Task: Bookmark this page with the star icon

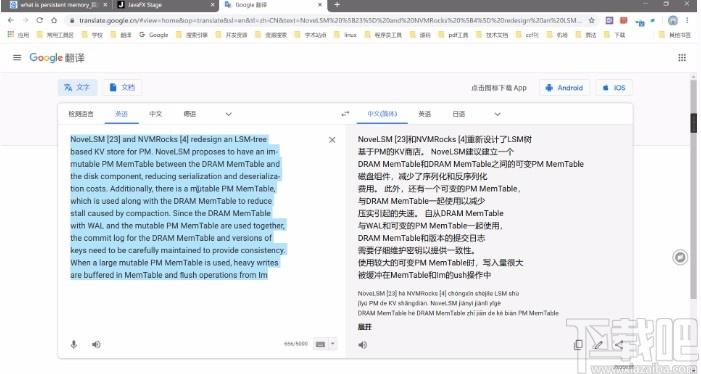Action: pyautogui.click(x=591, y=20)
